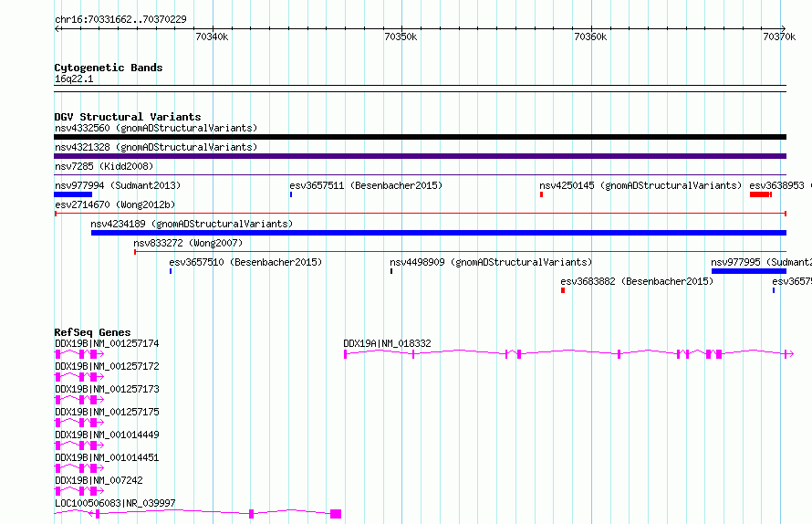812x524 pixels.
Task: Click the DDX19B NM_001257175 gene glyph
Action: 79,423
